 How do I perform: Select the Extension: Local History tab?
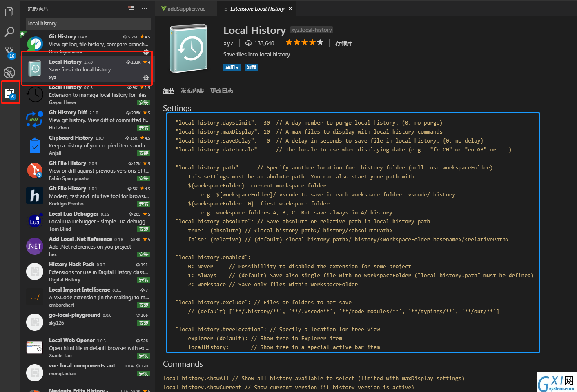[257, 9]
